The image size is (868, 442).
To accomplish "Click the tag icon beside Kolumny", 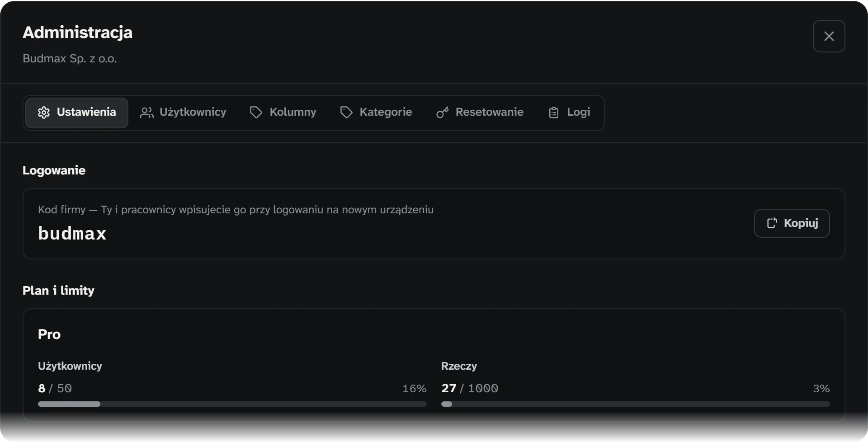I will 256,113.
